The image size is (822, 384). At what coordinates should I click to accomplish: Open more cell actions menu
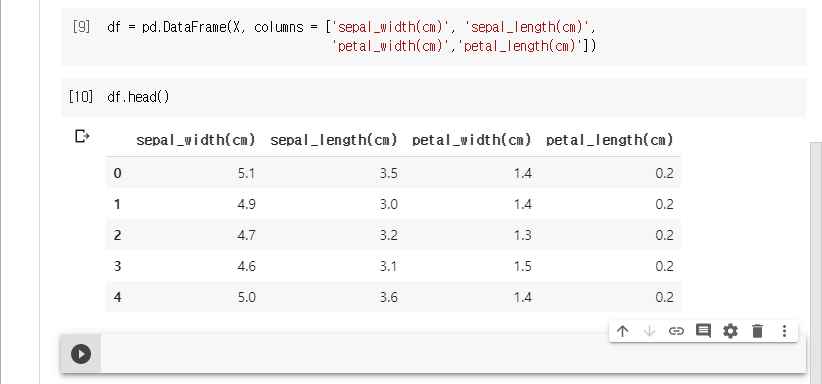tap(784, 331)
